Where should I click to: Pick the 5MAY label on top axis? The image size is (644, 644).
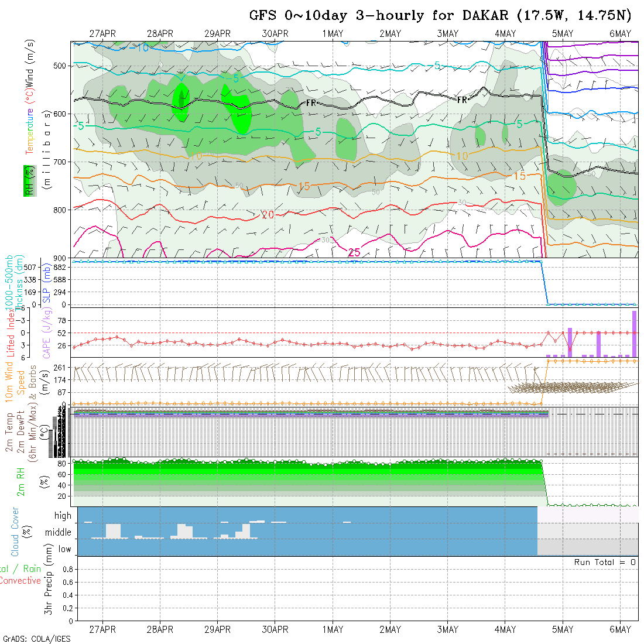coord(563,33)
